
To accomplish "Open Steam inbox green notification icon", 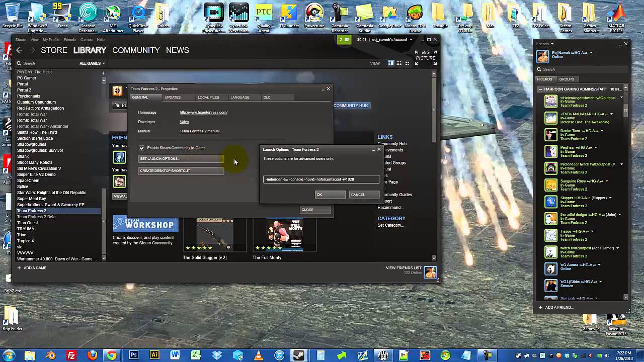I will [x=344, y=39].
